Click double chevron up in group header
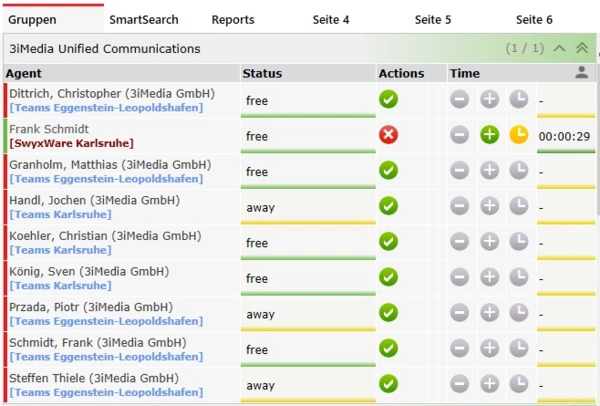 pos(582,48)
